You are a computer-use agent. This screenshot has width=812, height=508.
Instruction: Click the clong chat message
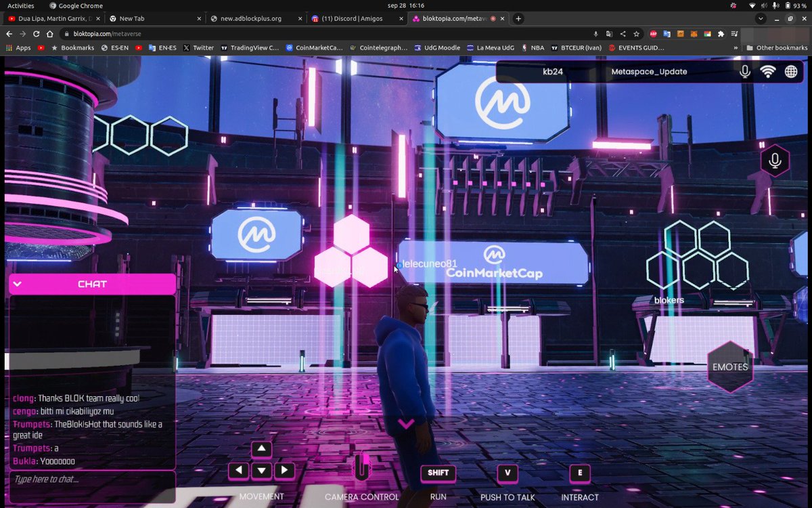(x=76, y=398)
